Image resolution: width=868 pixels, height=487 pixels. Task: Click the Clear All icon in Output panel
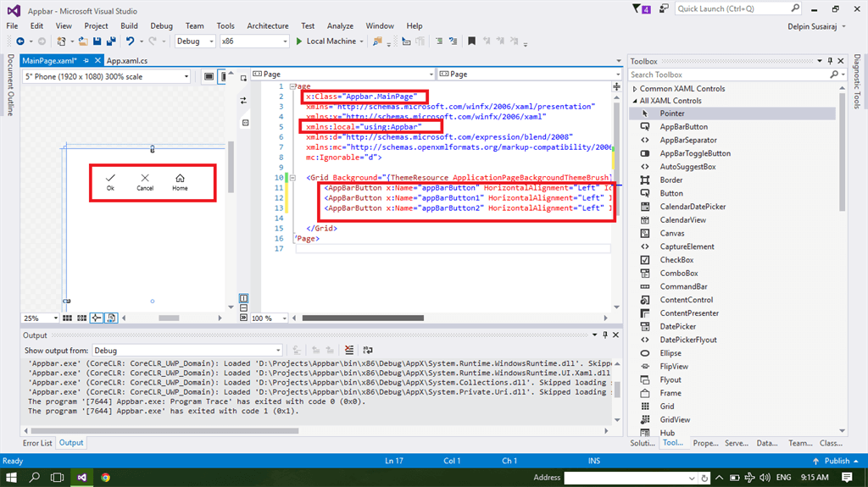350,350
